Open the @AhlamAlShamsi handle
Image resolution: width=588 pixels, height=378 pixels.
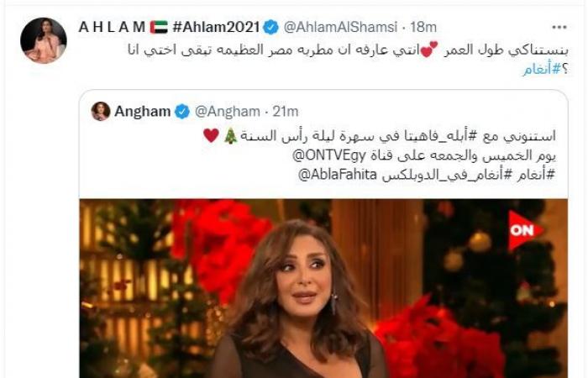[340, 28]
